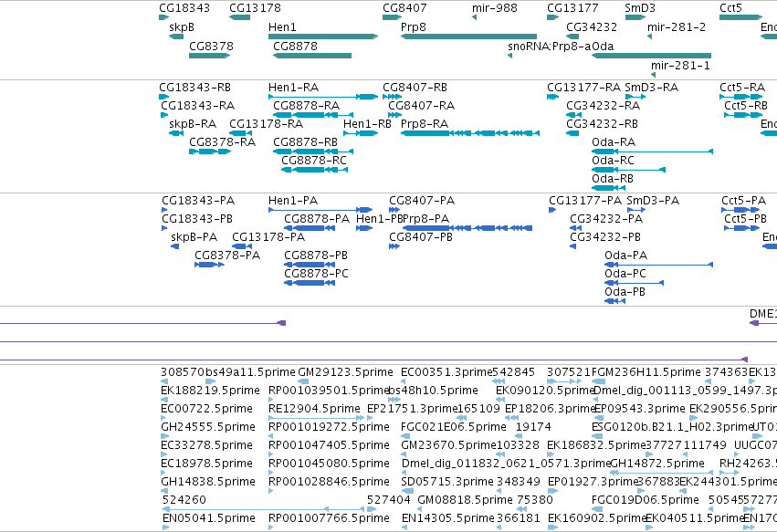The height and width of the screenshot is (532, 777).
Task: Click the CG18343 gene label
Action: [x=184, y=8]
